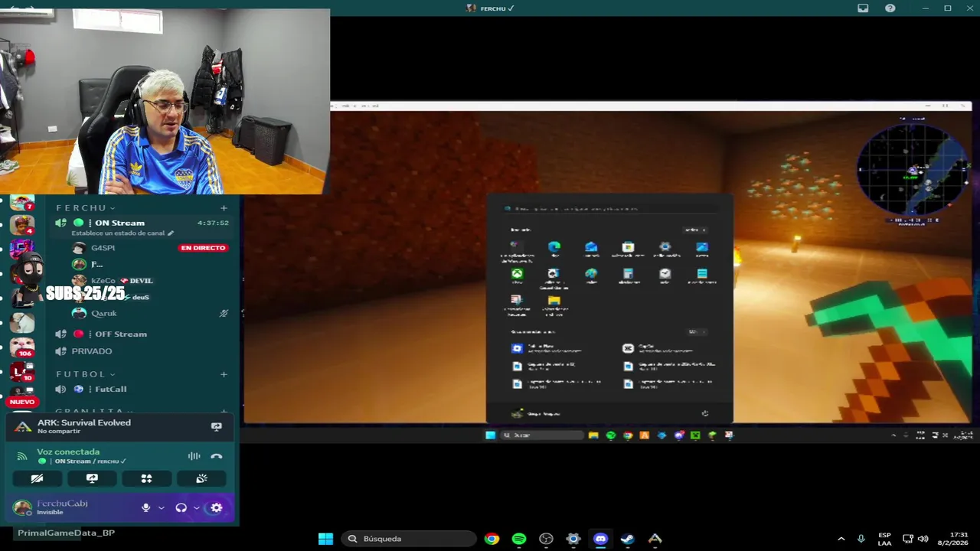Switch to Discord in the taskbar
980x551 pixels.
(600, 539)
